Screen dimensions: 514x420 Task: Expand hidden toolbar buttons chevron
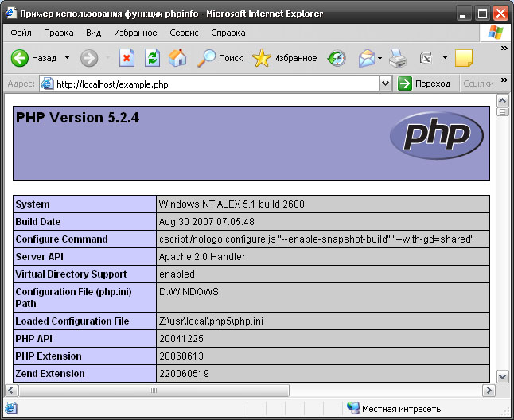point(504,49)
